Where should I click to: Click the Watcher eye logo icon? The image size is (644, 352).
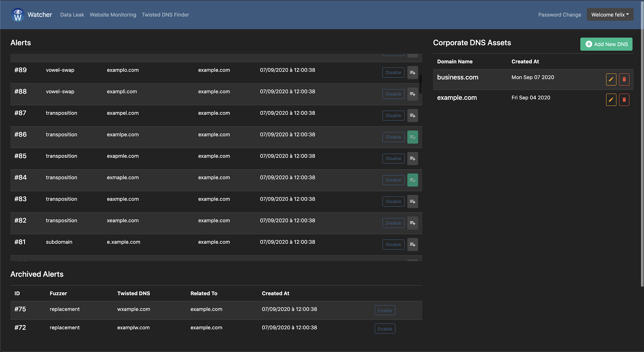18,15
